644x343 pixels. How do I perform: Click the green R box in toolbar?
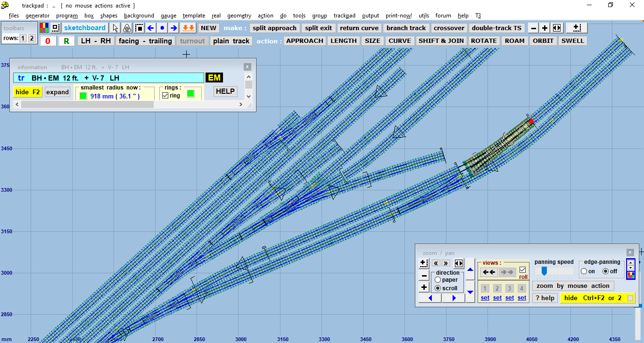pos(66,41)
